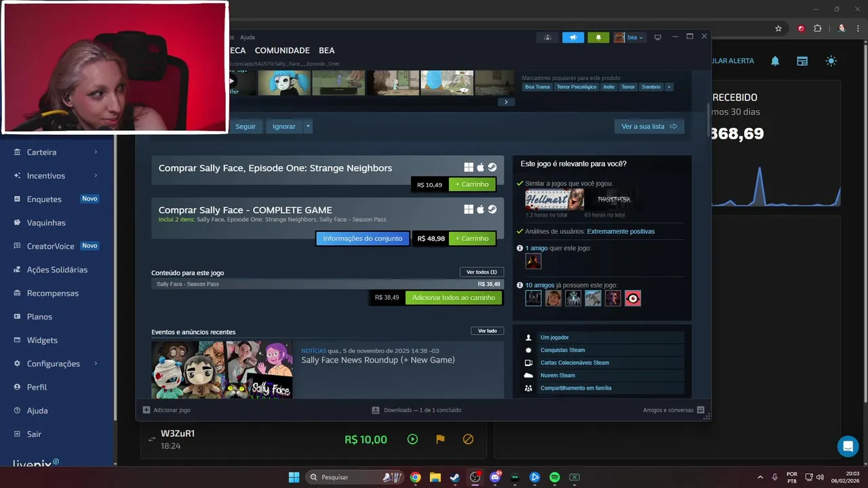Viewport: 868px width, 488px height.
Task: Click the Conquistas Steam feature link
Action: pyautogui.click(x=562, y=350)
